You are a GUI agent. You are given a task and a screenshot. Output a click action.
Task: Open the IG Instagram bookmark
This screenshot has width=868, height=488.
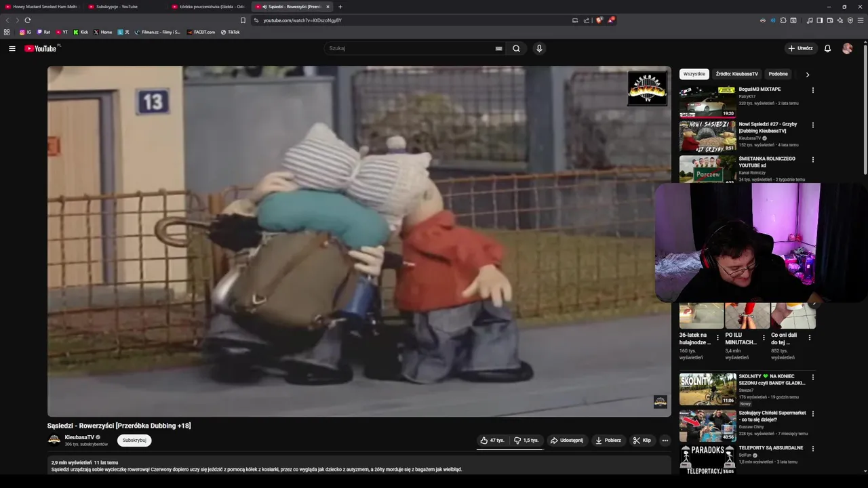25,32
